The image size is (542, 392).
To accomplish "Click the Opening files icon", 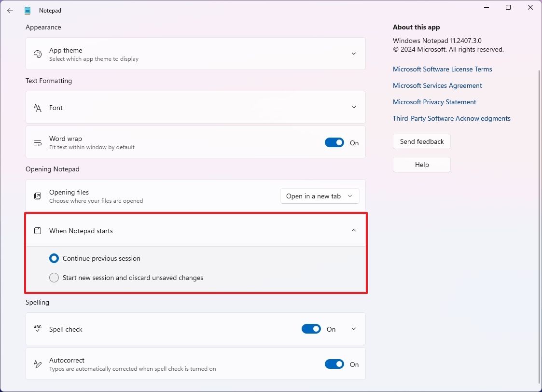I will tap(38, 196).
